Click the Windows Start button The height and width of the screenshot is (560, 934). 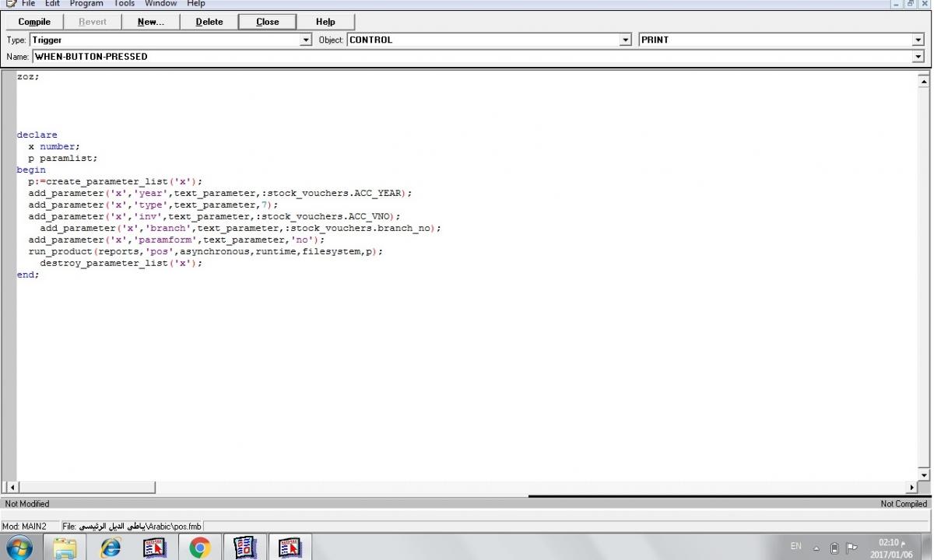tap(19, 548)
